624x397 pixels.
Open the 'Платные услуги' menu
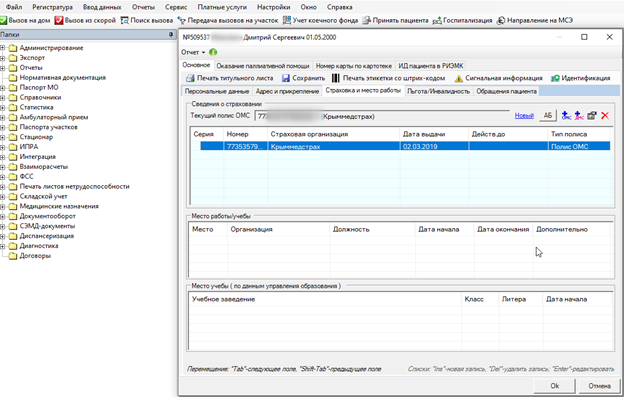click(222, 7)
